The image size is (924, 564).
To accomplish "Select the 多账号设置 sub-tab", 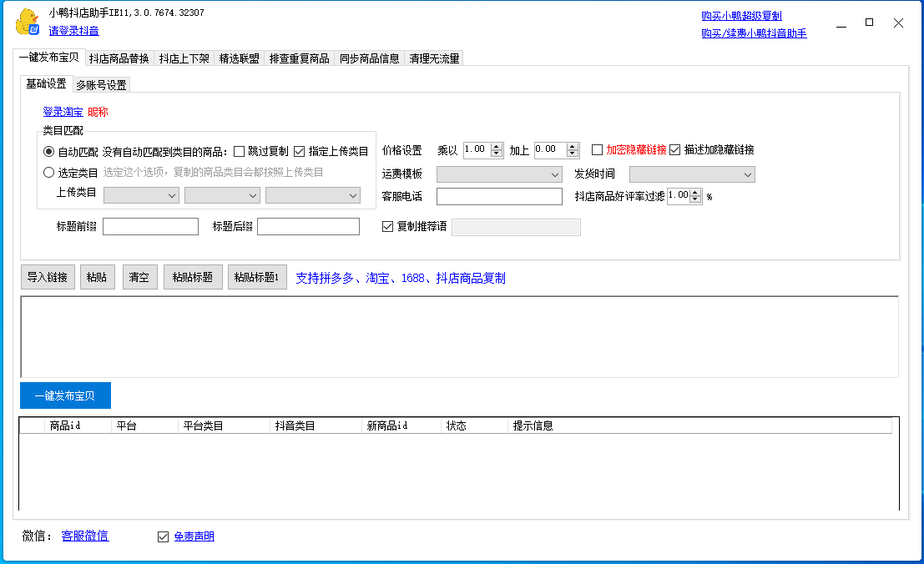I will pos(101,85).
